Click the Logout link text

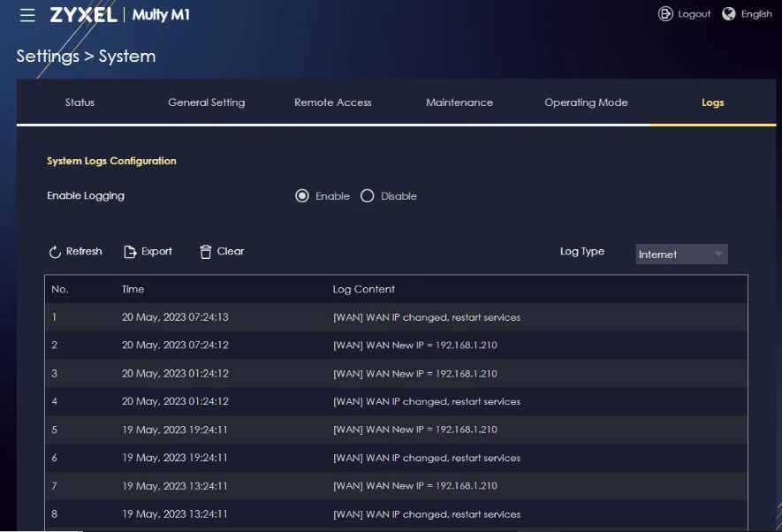point(694,14)
